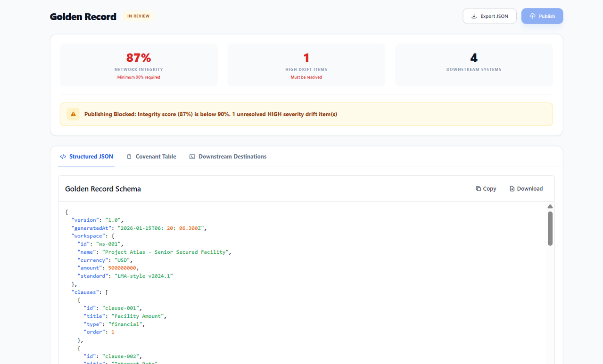Click the JSON panel scrollbar thumb

550,228
